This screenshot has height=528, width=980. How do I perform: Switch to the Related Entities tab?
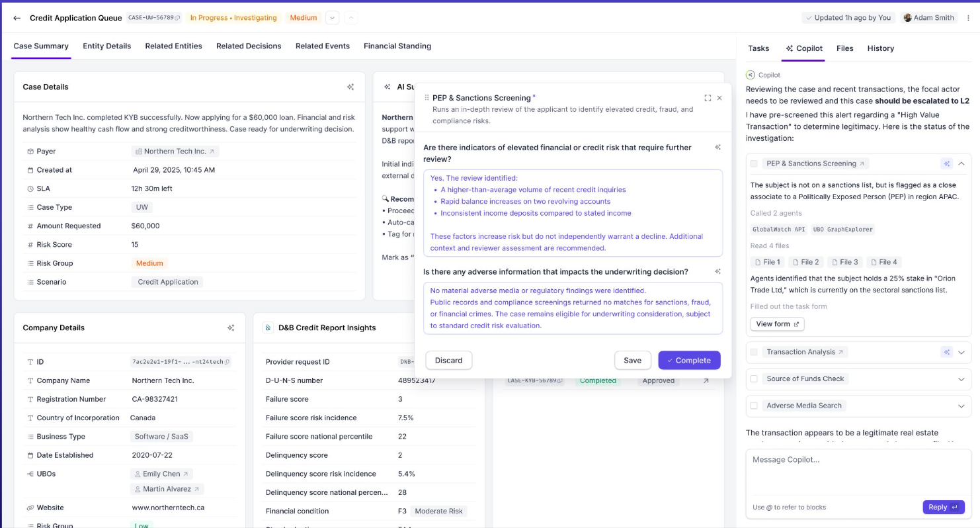point(173,46)
